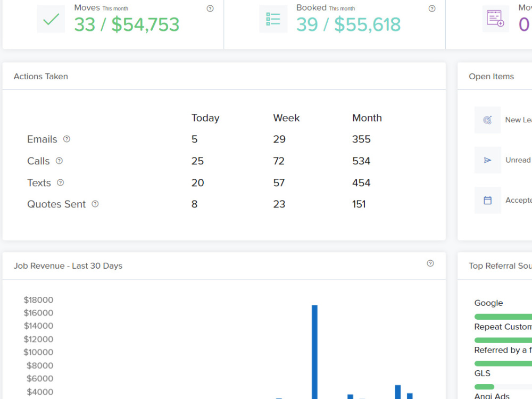The height and width of the screenshot is (399, 532).
Task: Click the $18000 axis label
Action: (x=38, y=300)
